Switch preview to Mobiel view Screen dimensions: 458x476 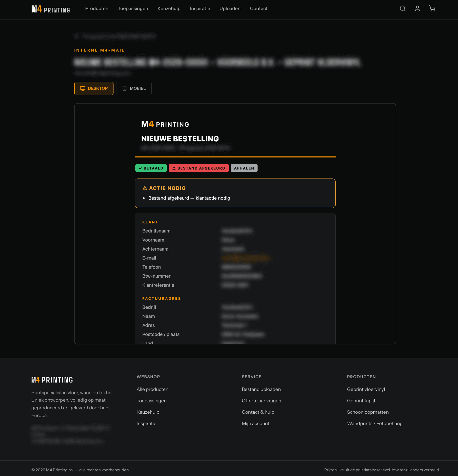point(134,88)
